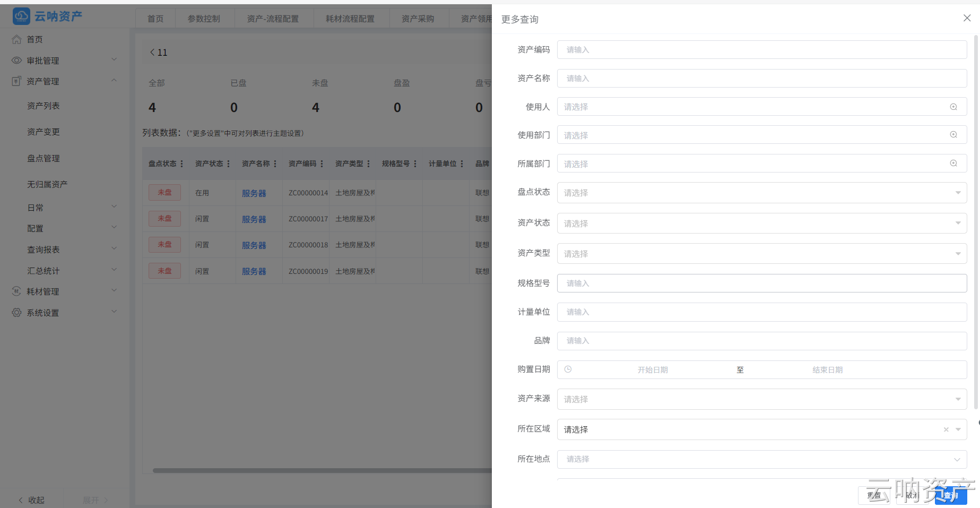Click the 查询 button
Image resolution: width=980 pixels, height=508 pixels.
point(951,495)
